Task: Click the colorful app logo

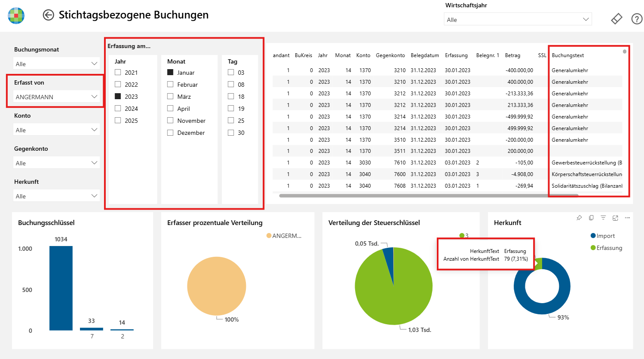Action: coord(16,15)
